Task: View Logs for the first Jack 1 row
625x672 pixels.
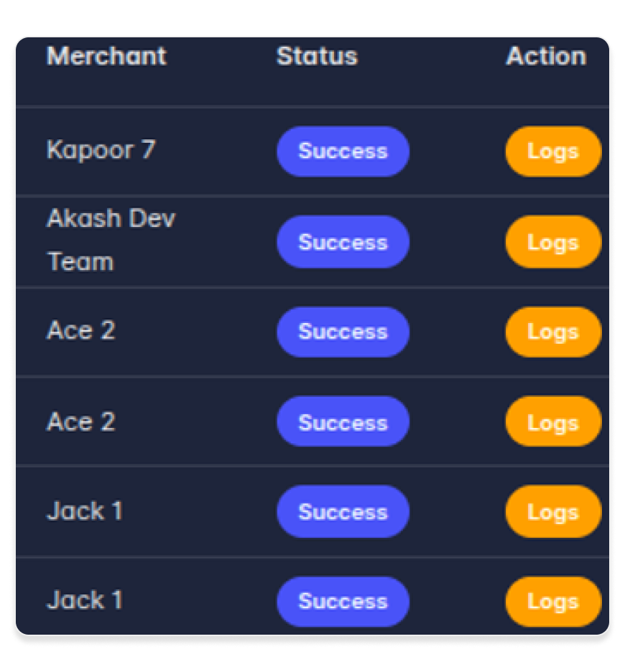Action: pos(552,512)
